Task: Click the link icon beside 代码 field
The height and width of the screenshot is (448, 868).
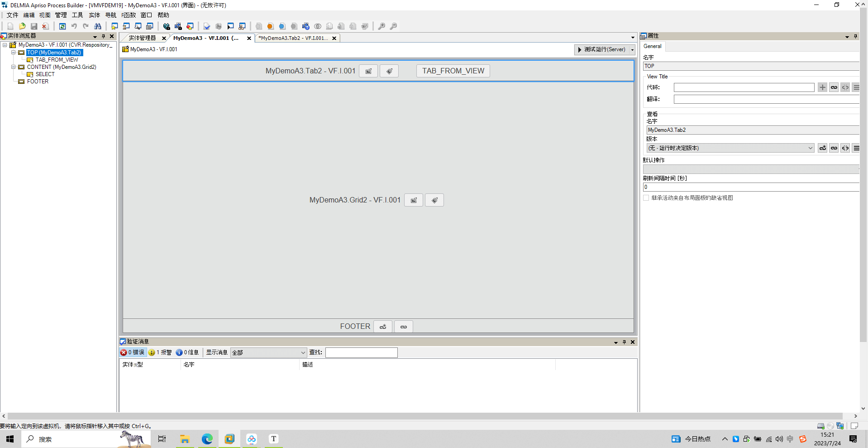Action: tap(834, 87)
